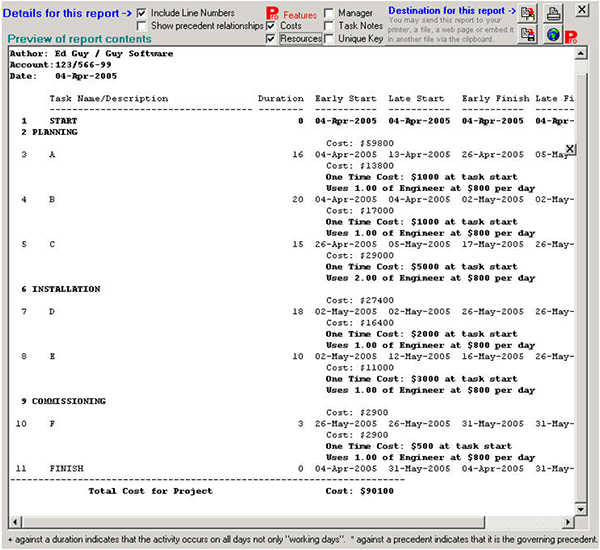Image resolution: width=600 pixels, height=550 pixels.
Task: Click the Cost: $13800 value for task A
Action: pyautogui.click(x=360, y=166)
